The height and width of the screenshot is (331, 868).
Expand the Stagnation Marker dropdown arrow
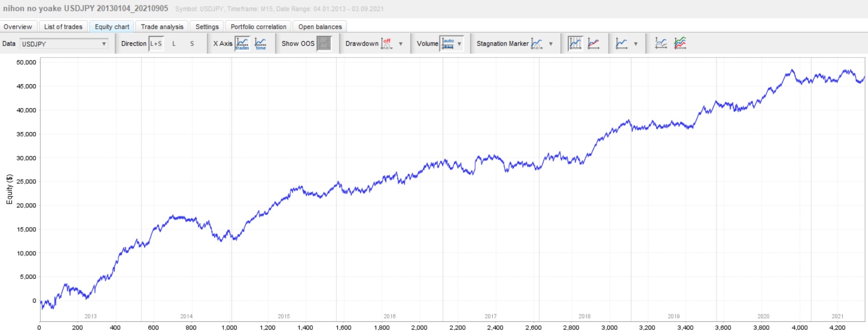[551, 44]
